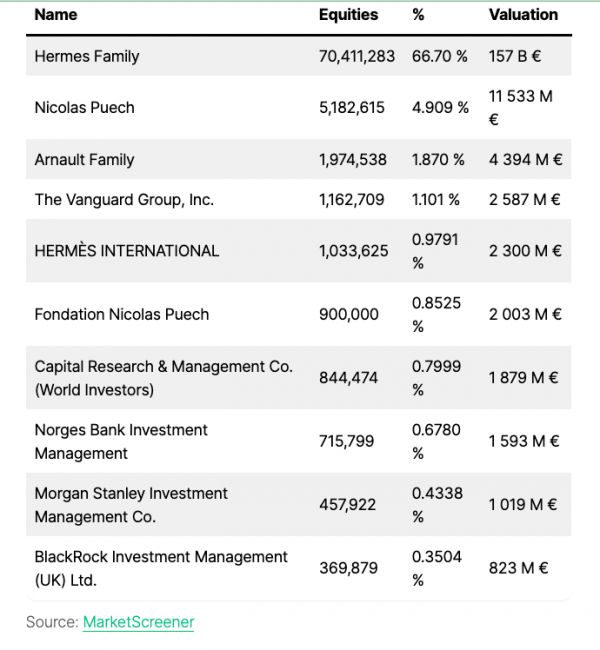The height and width of the screenshot is (650, 600).
Task: Click Norges Bank Investment Management entry
Action: (121, 441)
